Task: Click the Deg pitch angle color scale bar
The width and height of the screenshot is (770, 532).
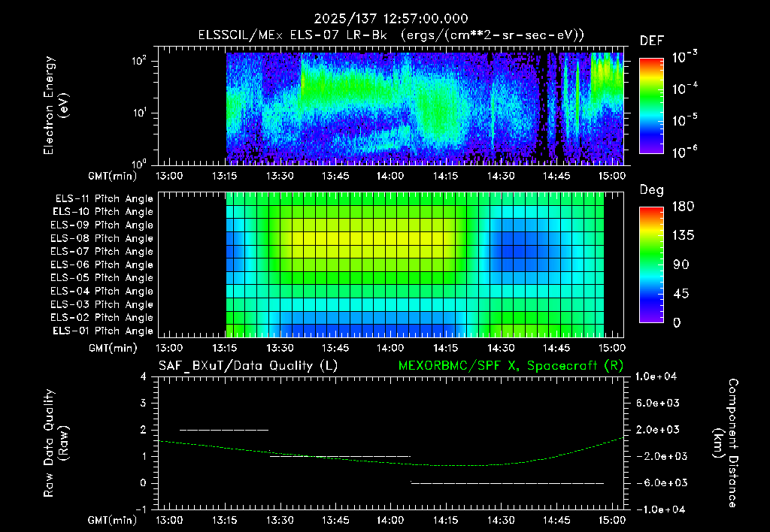Action: 651,265
